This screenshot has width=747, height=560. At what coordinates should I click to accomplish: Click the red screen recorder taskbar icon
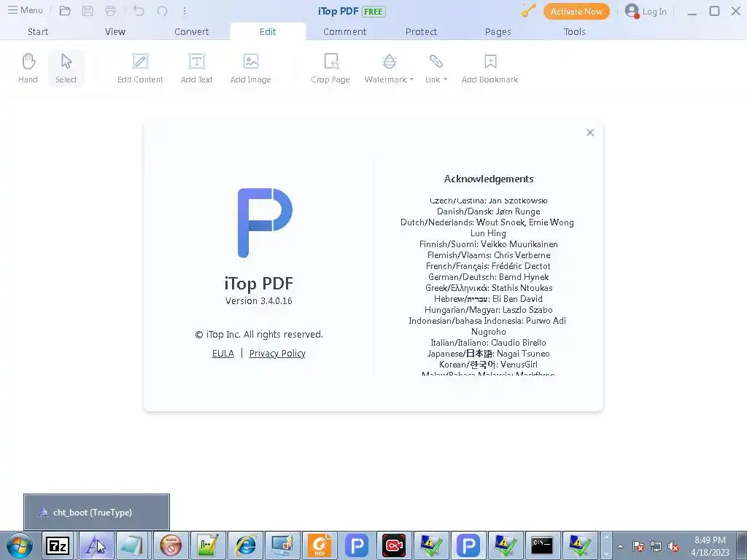[x=394, y=545]
